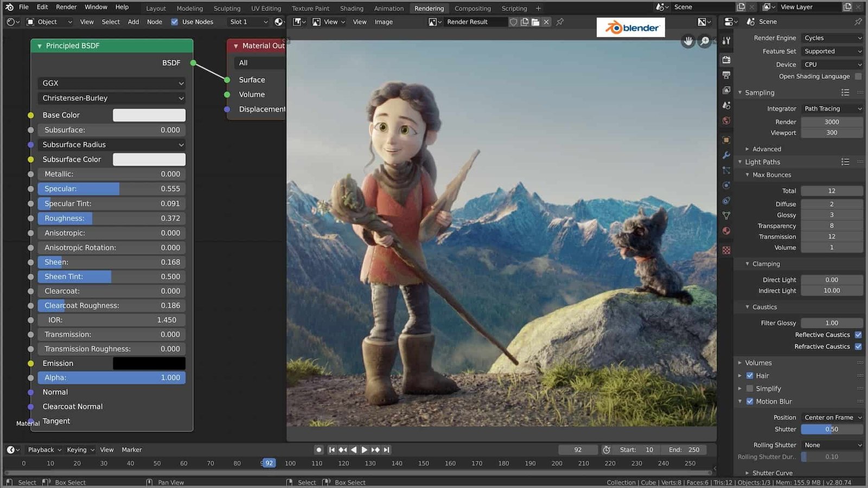
Task: Open the Playback popover
Action: 44,450
